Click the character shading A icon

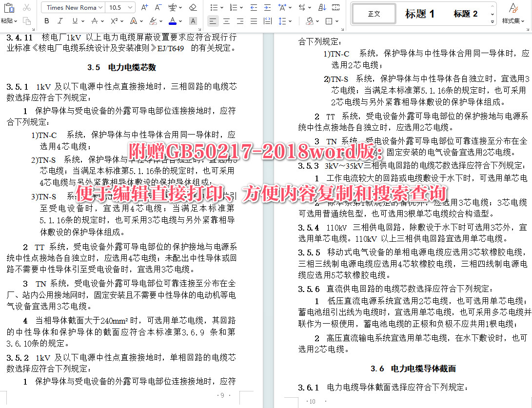click(193, 21)
